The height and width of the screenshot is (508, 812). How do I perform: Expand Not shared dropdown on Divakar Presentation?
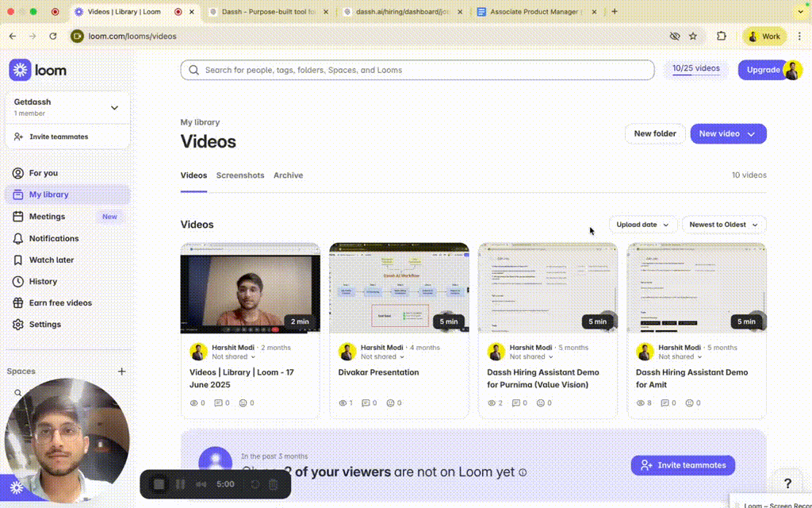[x=382, y=356]
